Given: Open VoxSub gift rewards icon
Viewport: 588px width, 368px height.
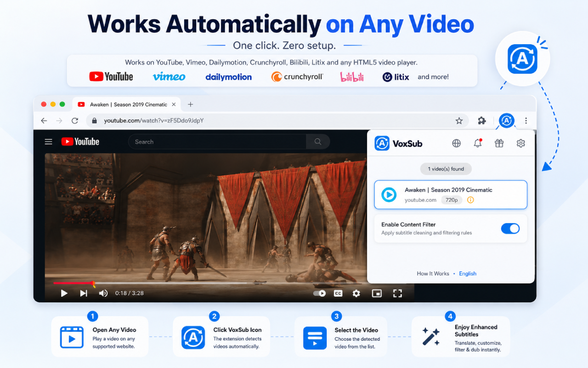Looking at the screenshot, I should [499, 144].
